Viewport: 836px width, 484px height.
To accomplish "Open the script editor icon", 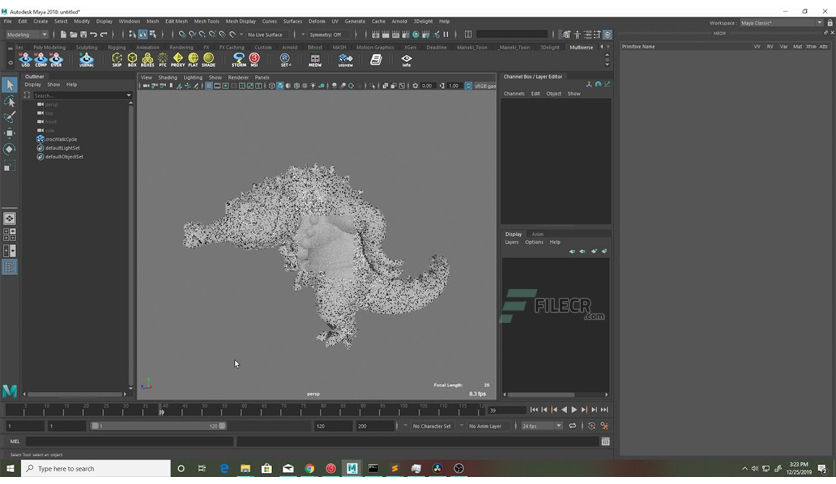I will 606,441.
